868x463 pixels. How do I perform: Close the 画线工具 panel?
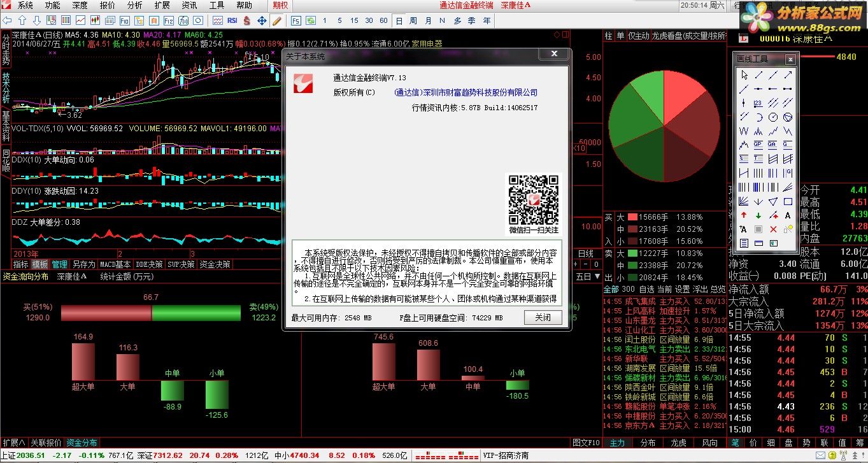click(x=790, y=59)
